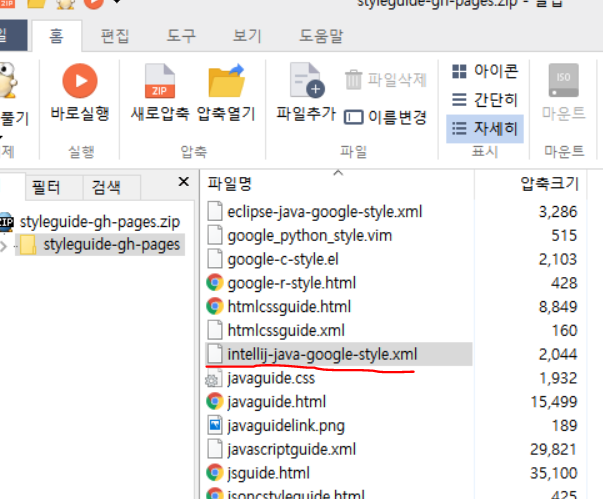Expand the styleguide-gh-pages folder arrow
Viewport: 603px width, 499px height.
[x=4, y=246]
